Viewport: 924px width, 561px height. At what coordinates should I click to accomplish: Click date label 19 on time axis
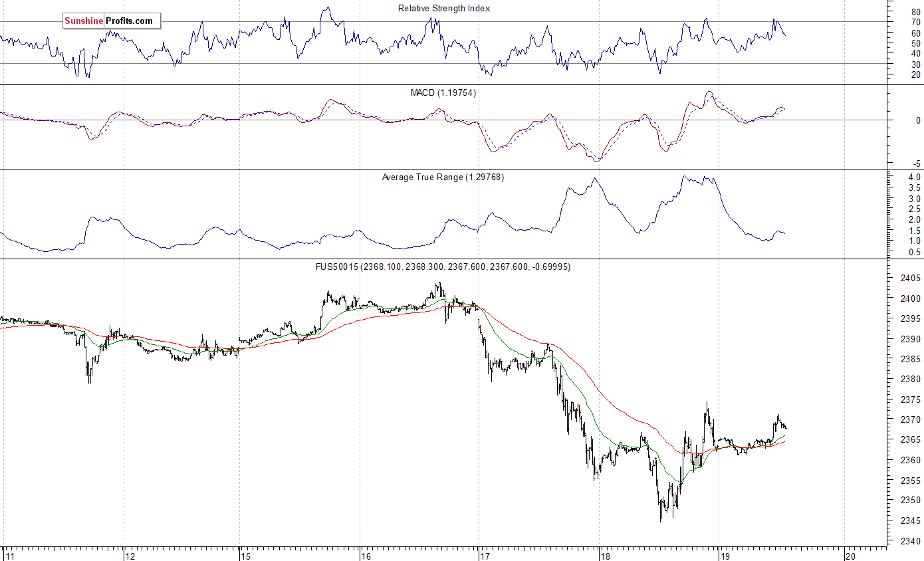(x=726, y=555)
